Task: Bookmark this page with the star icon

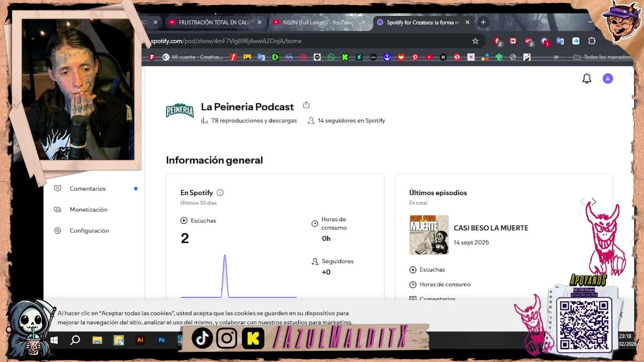Action: coord(475,41)
